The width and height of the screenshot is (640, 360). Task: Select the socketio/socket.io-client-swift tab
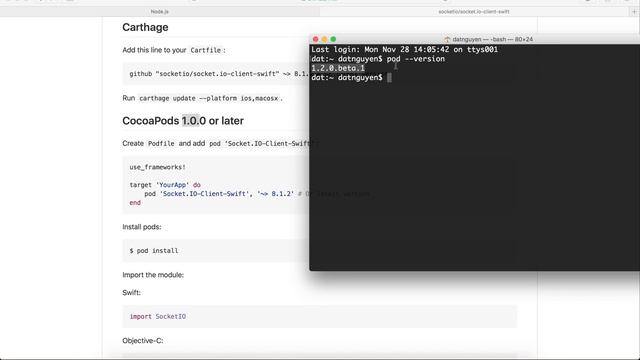[473, 12]
